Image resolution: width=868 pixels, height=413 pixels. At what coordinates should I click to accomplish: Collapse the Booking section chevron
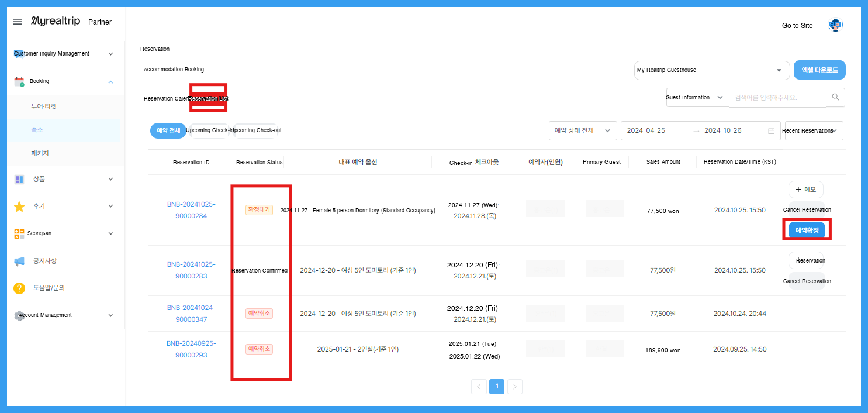tap(111, 81)
